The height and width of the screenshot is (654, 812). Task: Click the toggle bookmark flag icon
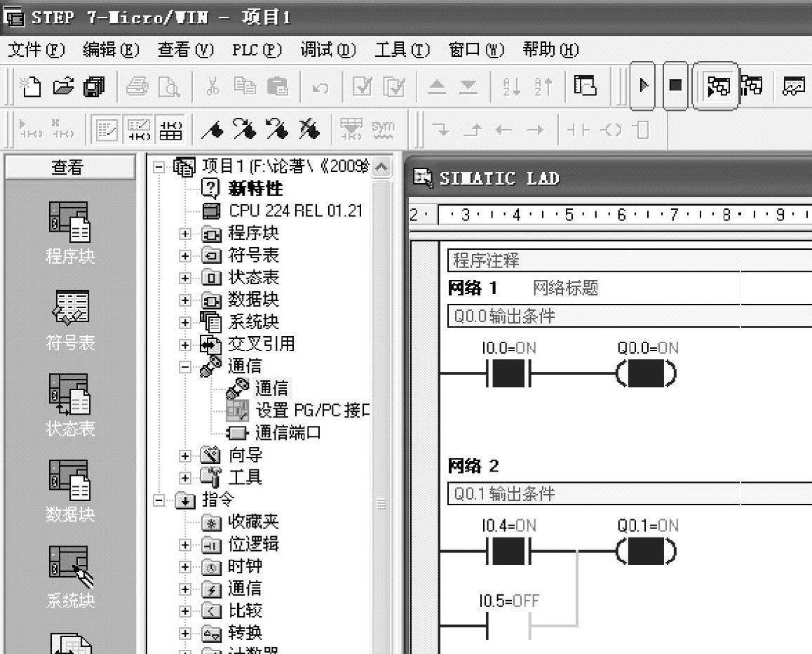pyautogui.click(x=212, y=130)
